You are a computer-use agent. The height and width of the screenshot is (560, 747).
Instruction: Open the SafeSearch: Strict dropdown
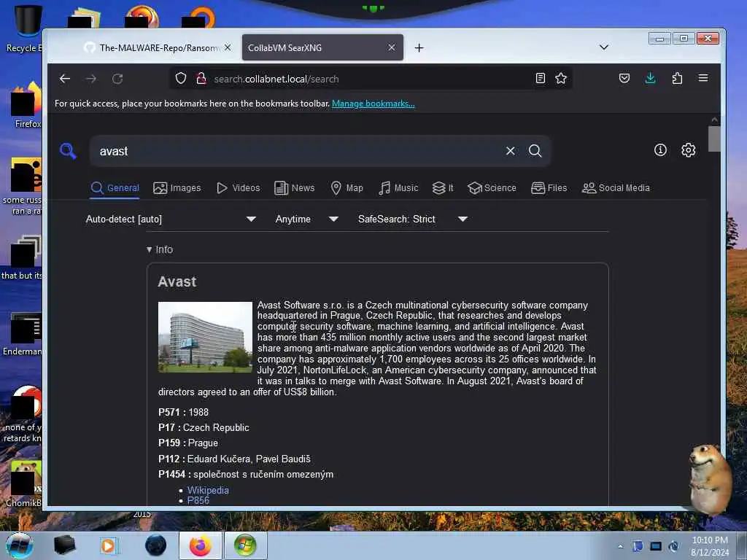point(413,219)
